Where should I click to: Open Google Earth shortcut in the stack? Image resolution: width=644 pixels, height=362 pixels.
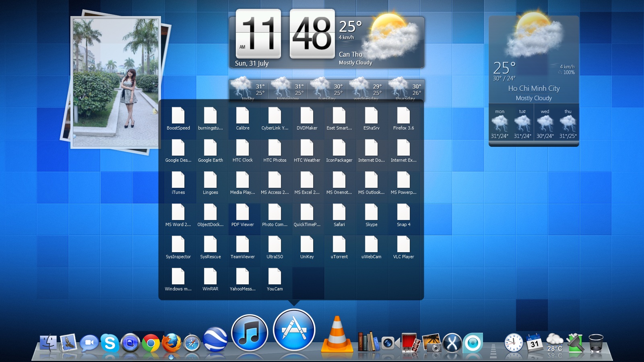(211, 151)
